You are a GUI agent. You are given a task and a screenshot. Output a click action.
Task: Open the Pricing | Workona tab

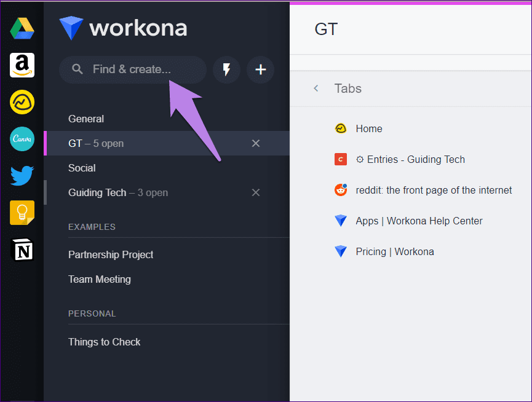pos(395,252)
